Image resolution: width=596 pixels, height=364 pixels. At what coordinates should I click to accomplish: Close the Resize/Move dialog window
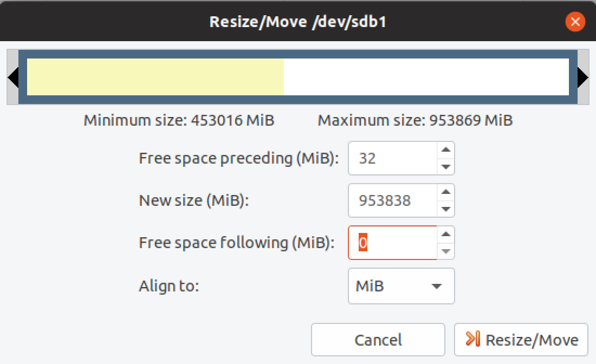pyautogui.click(x=575, y=22)
